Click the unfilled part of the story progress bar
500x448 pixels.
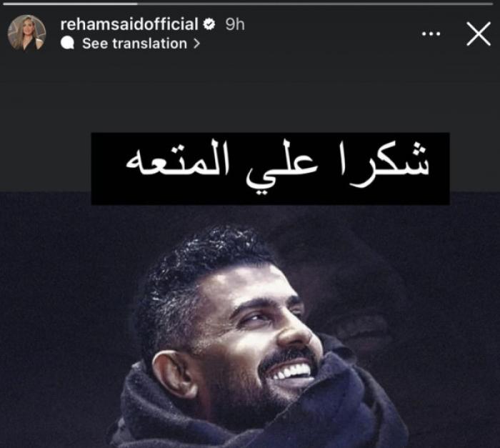point(315,4)
